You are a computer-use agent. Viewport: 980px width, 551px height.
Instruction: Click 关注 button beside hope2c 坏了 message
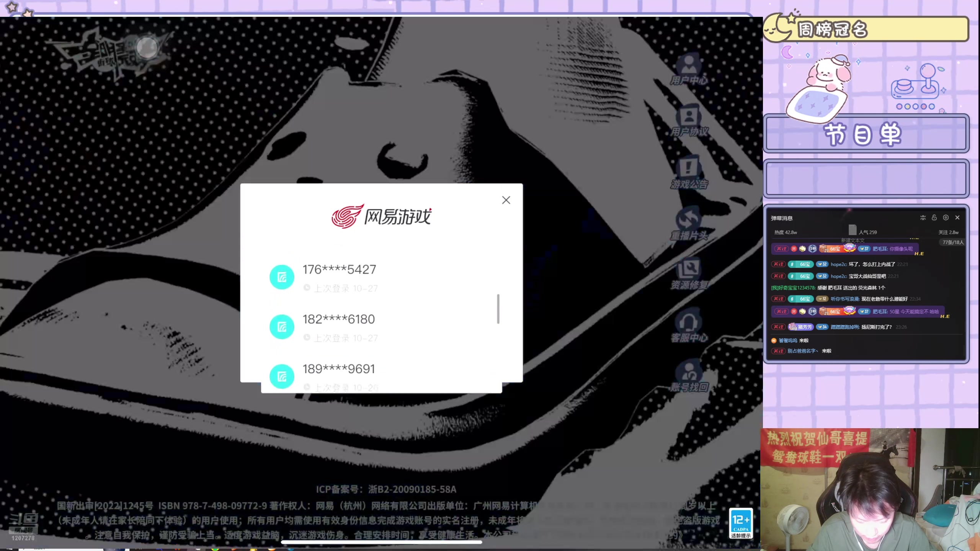778,264
